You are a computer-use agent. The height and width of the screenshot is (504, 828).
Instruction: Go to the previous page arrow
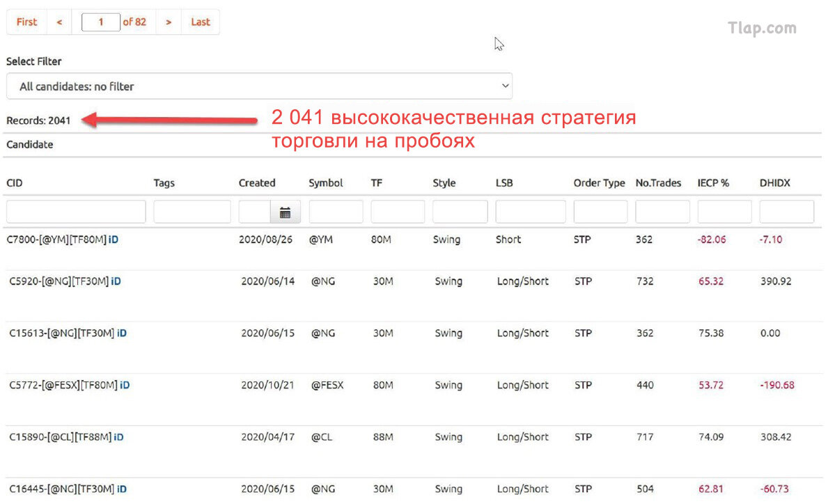click(59, 22)
